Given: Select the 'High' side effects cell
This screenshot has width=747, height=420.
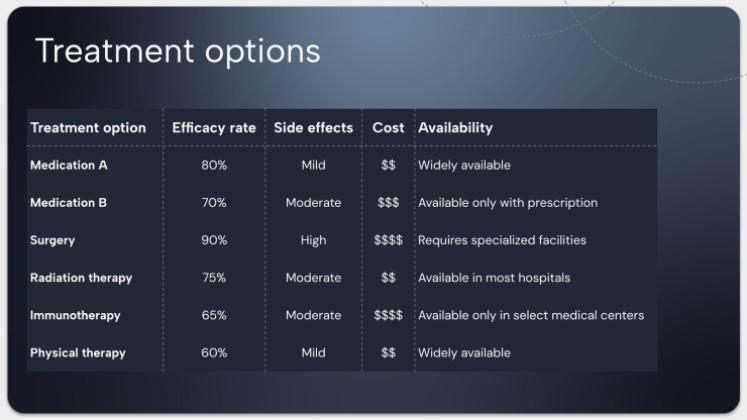Looking at the screenshot, I should (313, 240).
